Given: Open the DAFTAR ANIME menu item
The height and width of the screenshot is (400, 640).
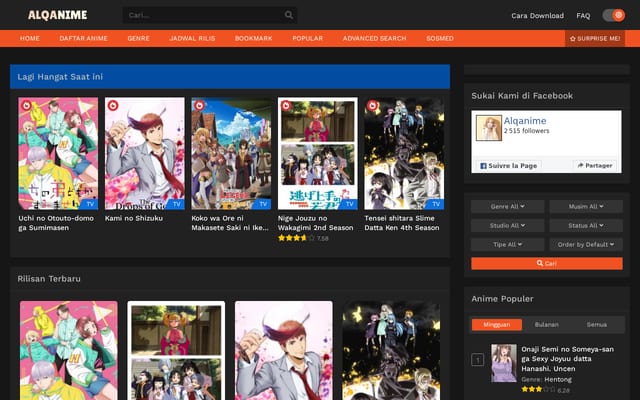Looking at the screenshot, I should 84,38.
